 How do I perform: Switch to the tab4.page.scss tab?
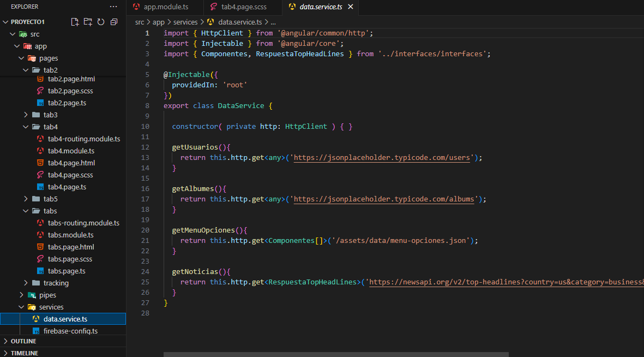pyautogui.click(x=245, y=7)
